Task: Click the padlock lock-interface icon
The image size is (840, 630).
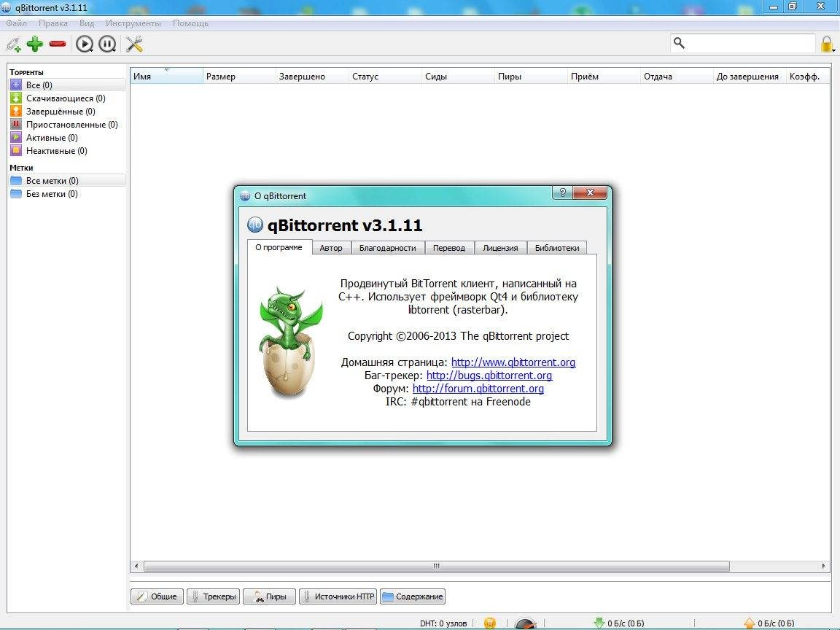Action: pyautogui.click(x=827, y=44)
